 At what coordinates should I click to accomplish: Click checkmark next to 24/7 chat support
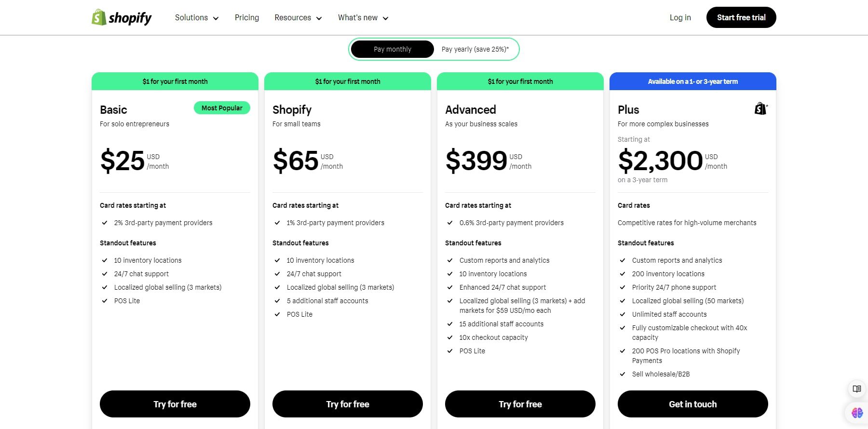click(105, 274)
